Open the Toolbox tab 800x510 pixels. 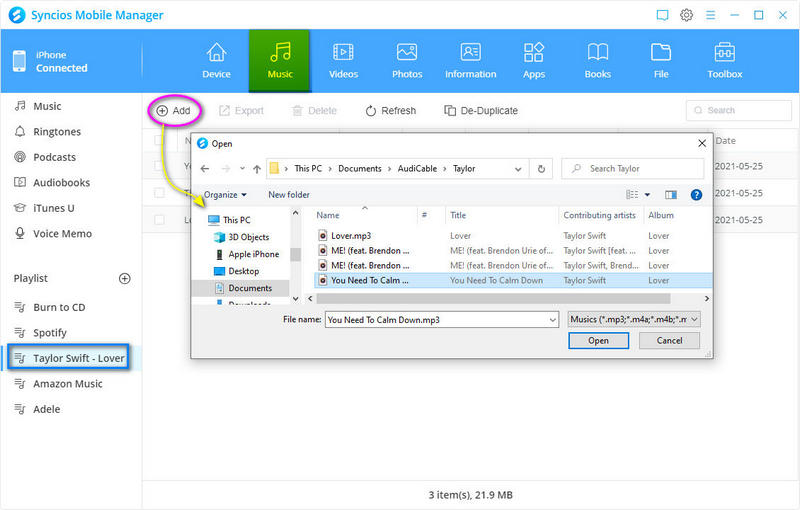(724, 61)
